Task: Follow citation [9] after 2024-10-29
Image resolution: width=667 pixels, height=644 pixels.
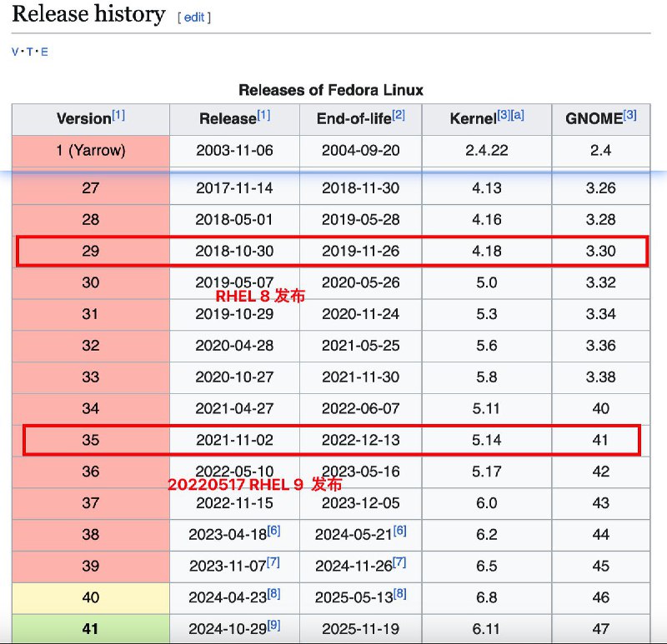Action: [273, 627]
